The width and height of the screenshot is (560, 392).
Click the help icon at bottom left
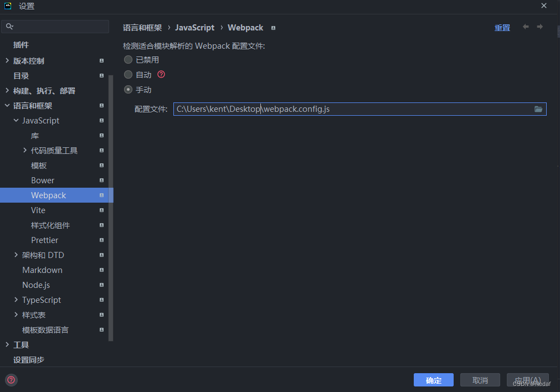coord(11,380)
